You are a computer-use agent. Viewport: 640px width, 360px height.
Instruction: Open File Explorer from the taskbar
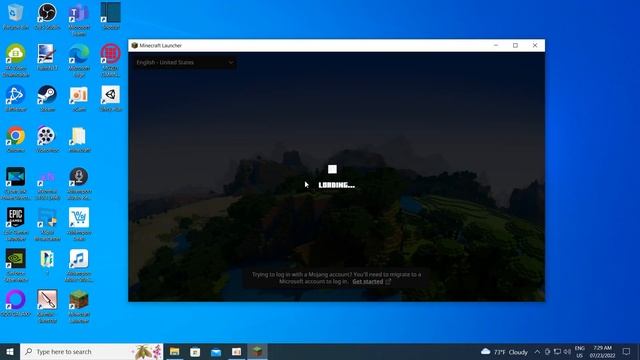point(175,351)
